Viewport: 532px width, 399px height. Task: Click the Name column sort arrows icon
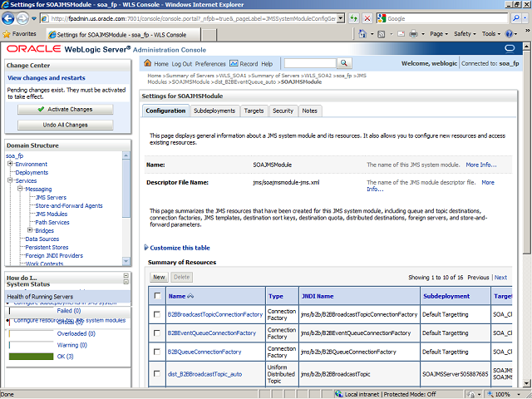click(191, 296)
